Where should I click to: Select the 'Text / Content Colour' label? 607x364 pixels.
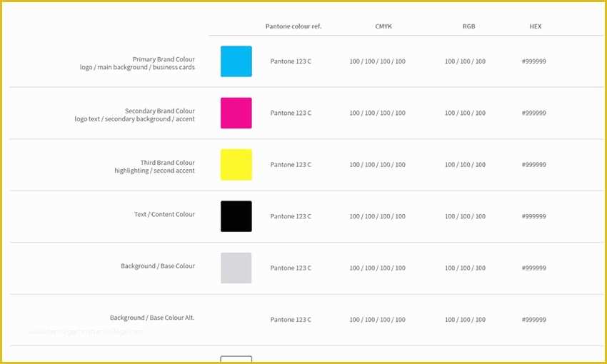point(164,214)
